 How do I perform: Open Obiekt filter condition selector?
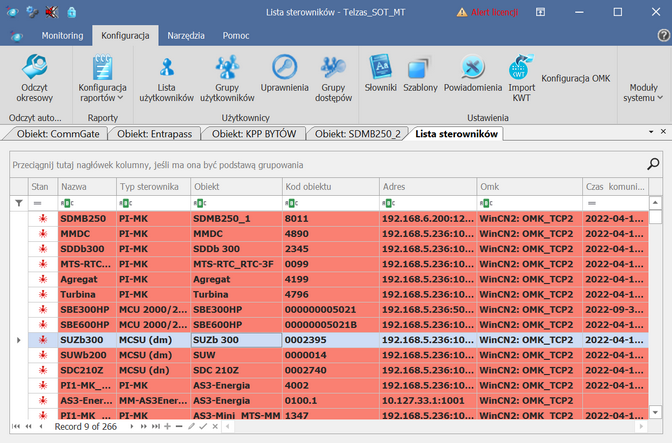(199, 203)
